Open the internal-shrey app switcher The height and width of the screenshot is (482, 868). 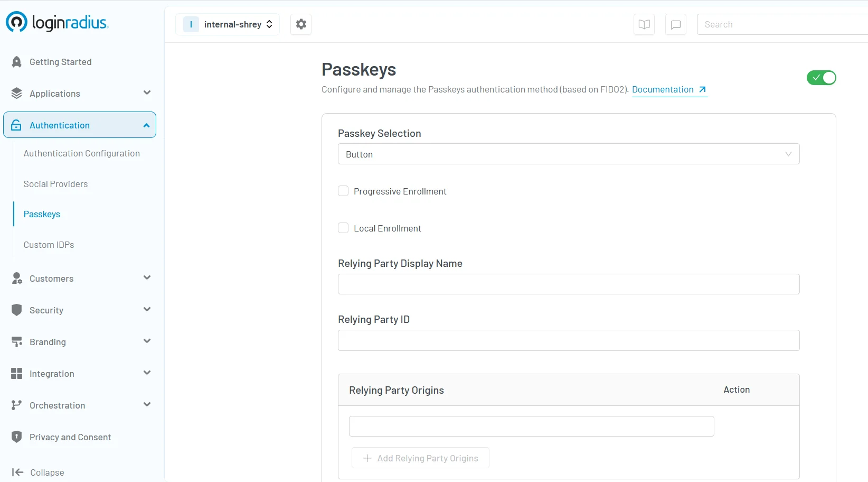(228, 24)
